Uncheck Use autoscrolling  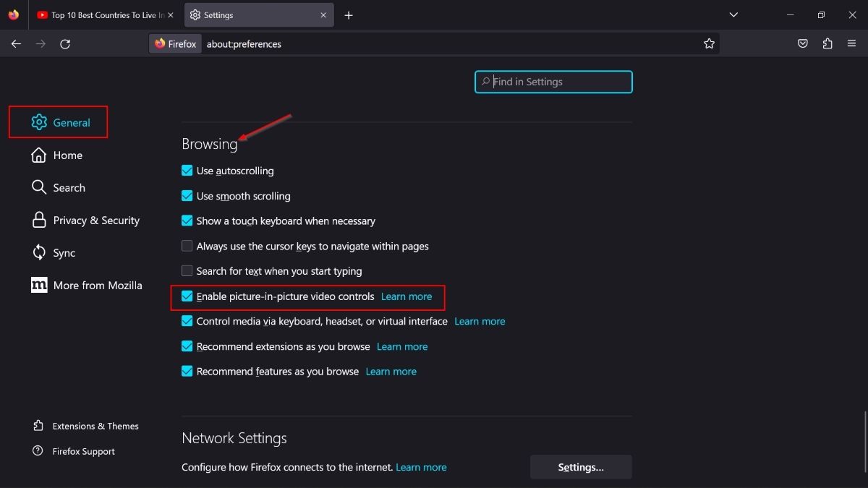(x=187, y=171)
